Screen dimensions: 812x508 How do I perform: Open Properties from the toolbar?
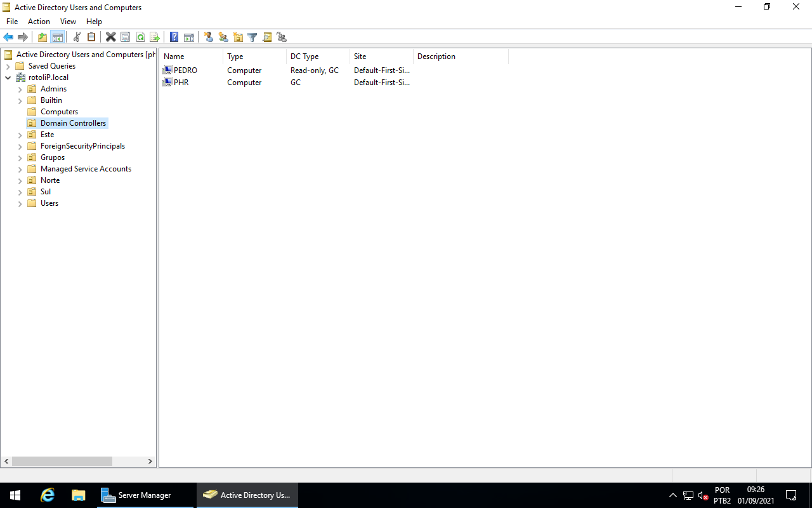[x=126, y=37]
